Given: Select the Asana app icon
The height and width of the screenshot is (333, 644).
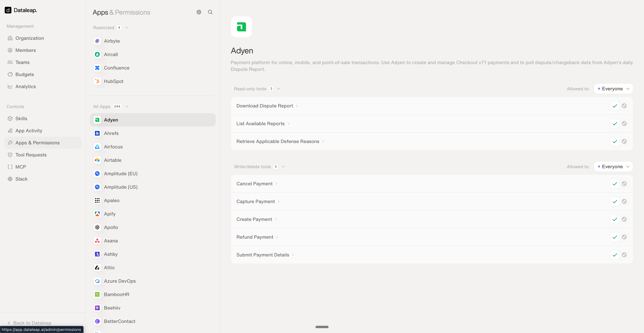Looking at the screenshot, I should pos(97,241).
